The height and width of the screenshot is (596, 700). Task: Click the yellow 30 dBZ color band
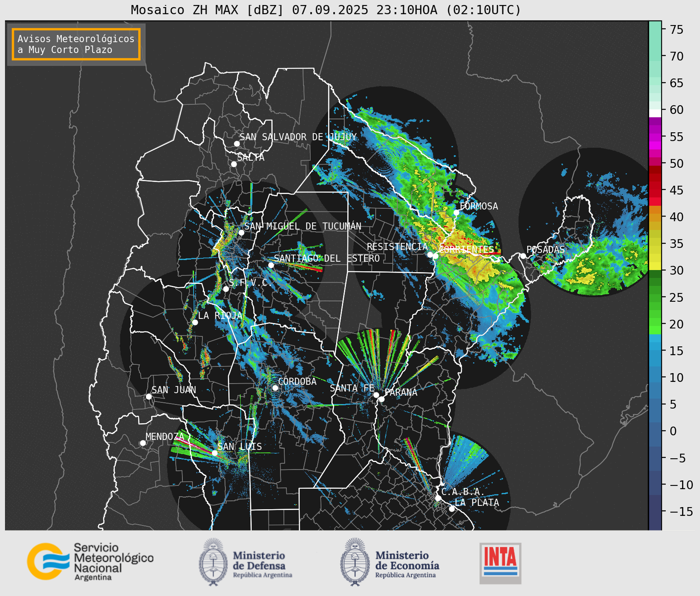(x=655, y=266)
